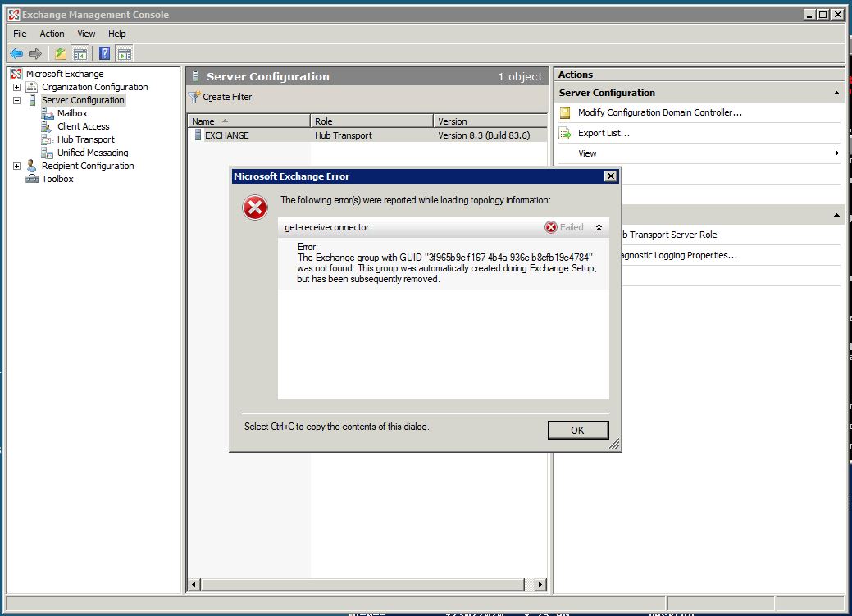
Task: Collapse the Server Configuration actions section
Action: [836, 93]
